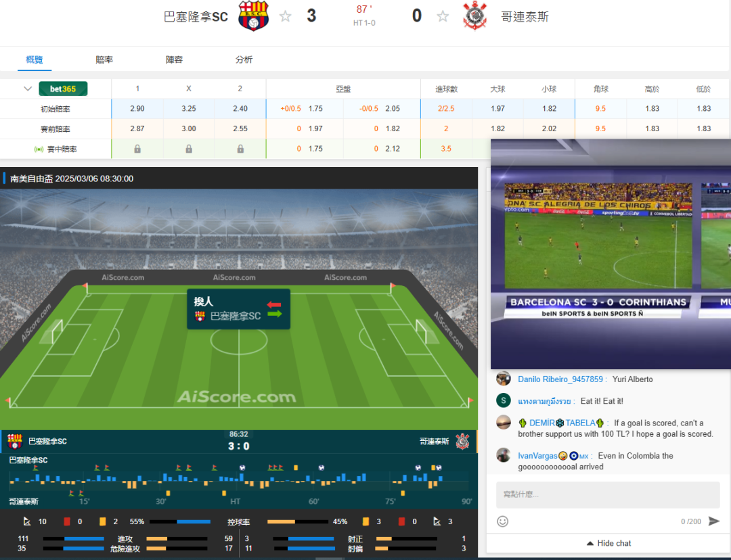Click the locked draw in-play odds
Viewport: 731px width, 560px height.
[x=188, y=149]
